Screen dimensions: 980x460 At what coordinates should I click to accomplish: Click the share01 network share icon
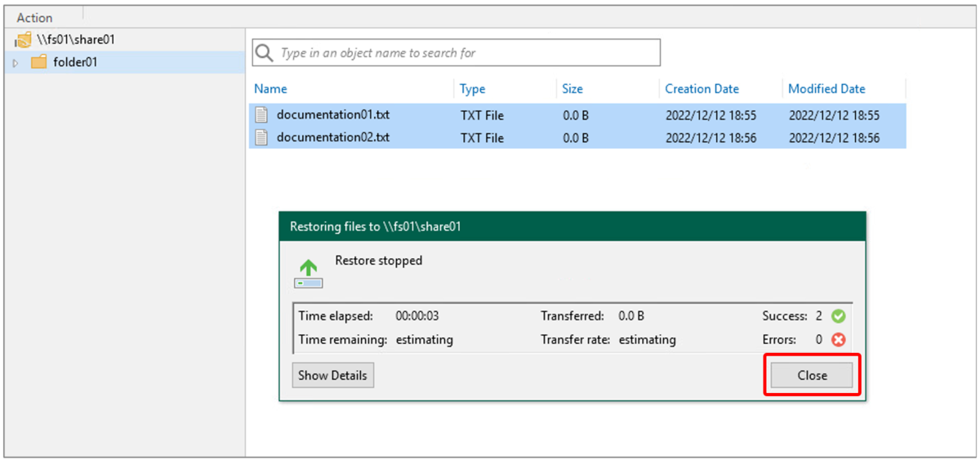click(x=23, y=40)
